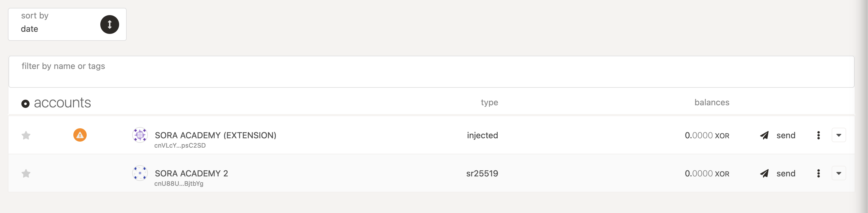Click the orange warning badge icon
This screenshot has width=868, height=213.
tap(80, 135)
